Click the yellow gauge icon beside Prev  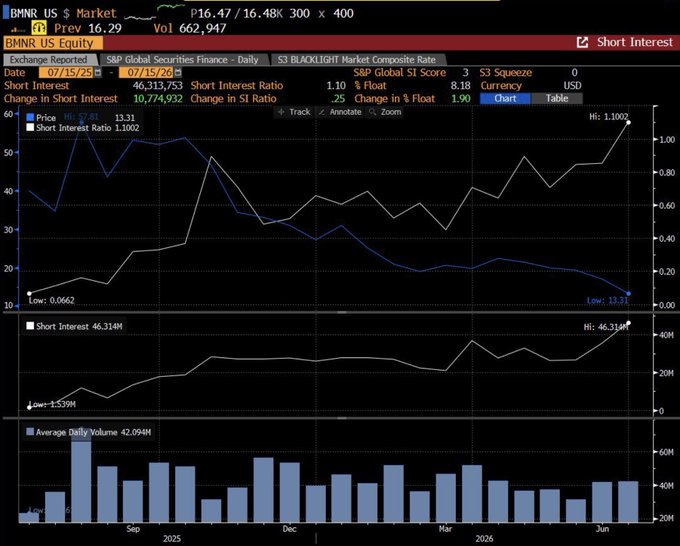click(39, 28)
